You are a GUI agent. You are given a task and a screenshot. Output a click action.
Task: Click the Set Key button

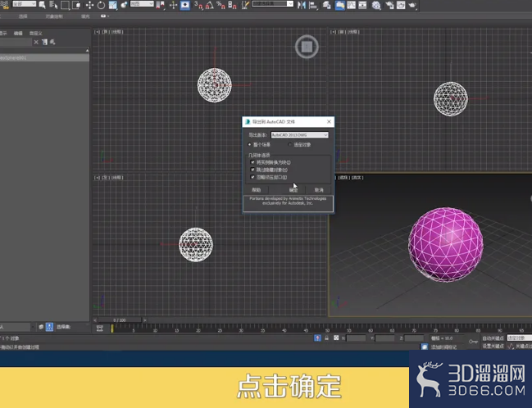point(493,346)
